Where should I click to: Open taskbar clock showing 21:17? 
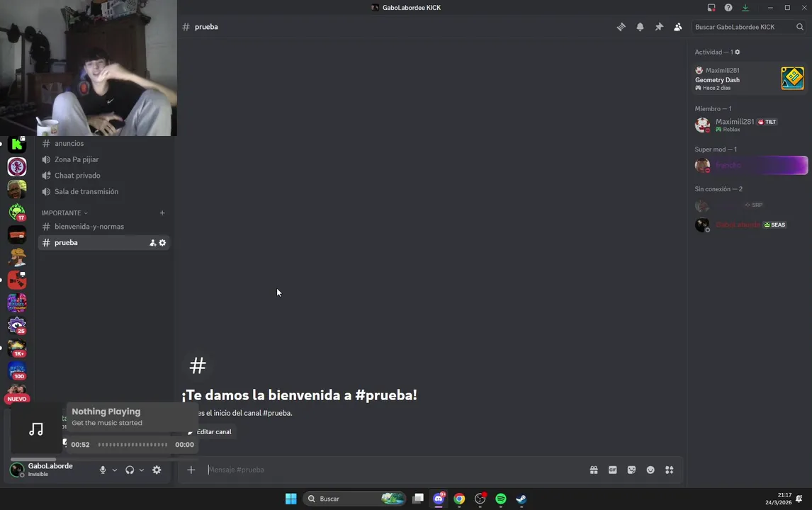pos(778,499)
